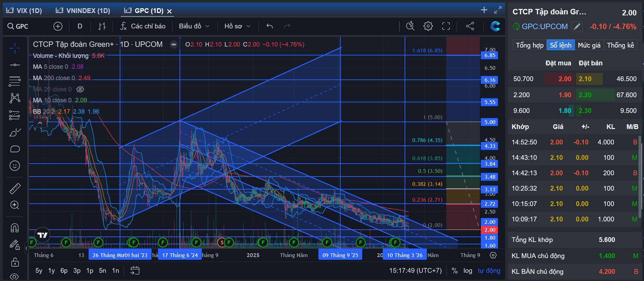The width and height of the screenshot is (644, 281).
Task: Click the pencil edit icon beside GPC:UPCOM
Action: (577, 27)
